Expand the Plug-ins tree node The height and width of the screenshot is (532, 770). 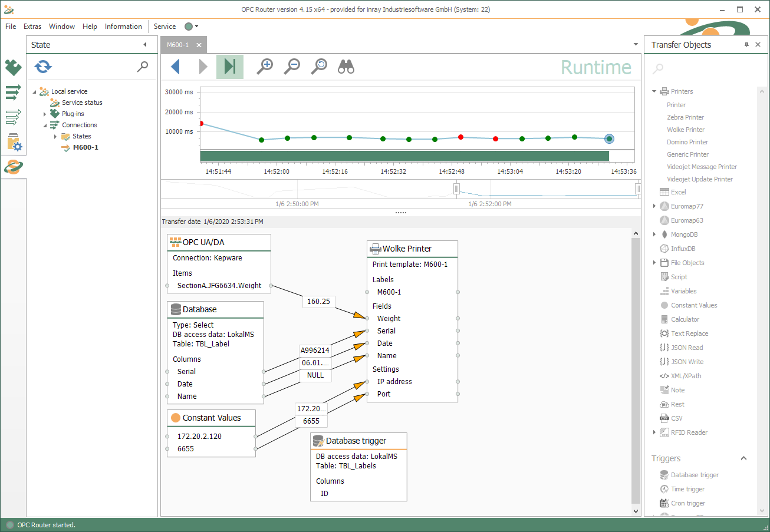pos(45,114)
